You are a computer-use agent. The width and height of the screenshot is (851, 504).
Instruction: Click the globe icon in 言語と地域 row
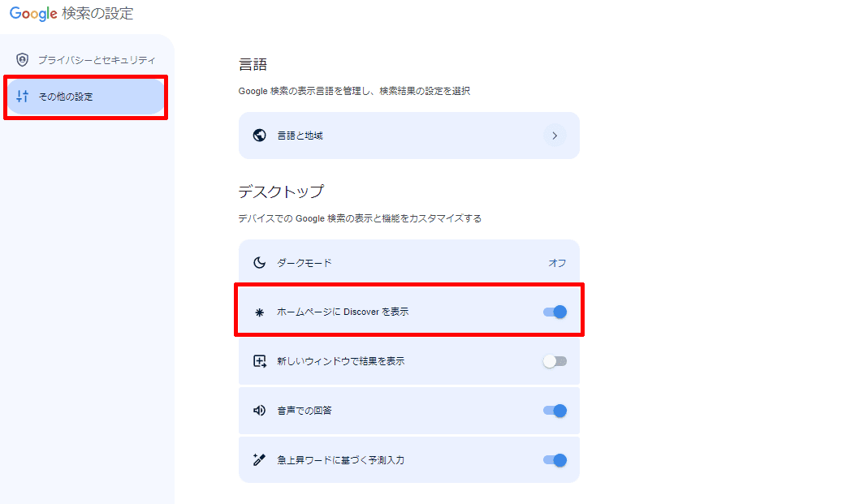pyautogui.click(x=260, y=136)
